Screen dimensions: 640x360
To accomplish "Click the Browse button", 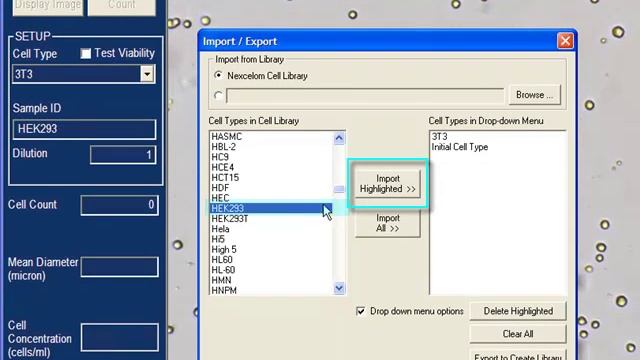I will [x=534, y=95].
